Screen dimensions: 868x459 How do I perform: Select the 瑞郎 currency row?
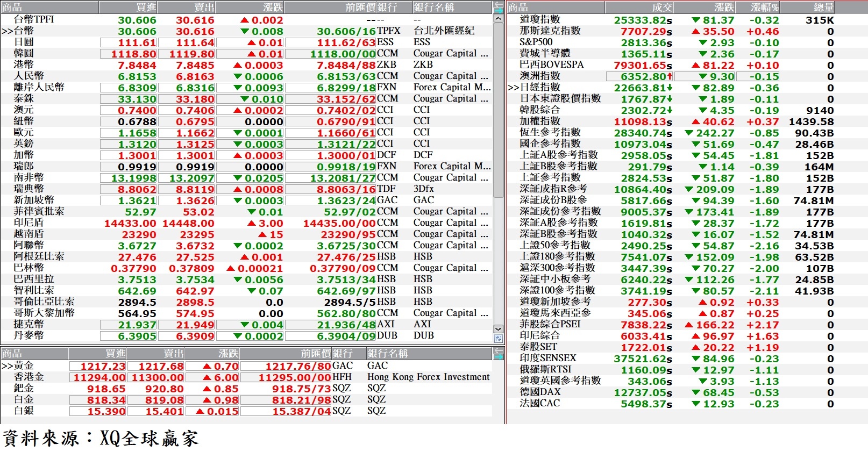tap(246, 166)
